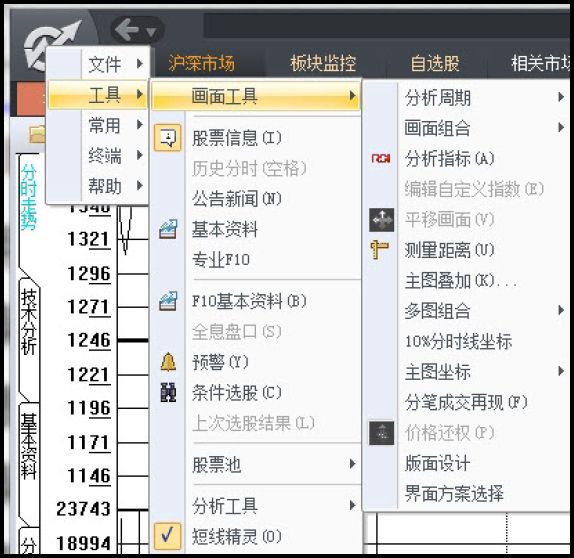The width and height of the screenshot is (574, 558).
Task: Expand the 帮助 submenu arrow
Action: tap(139, 186)
